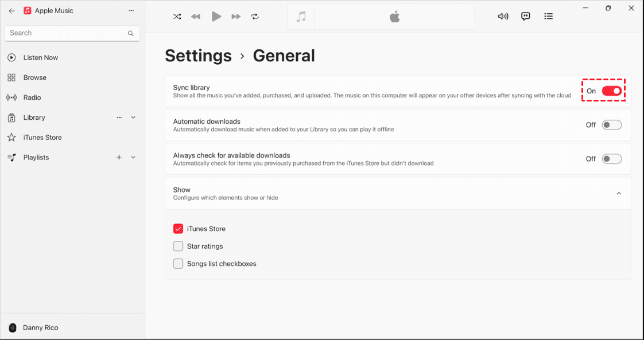
Task: Restore down the window
Action: pyautogui.click(x=608, y=8)
